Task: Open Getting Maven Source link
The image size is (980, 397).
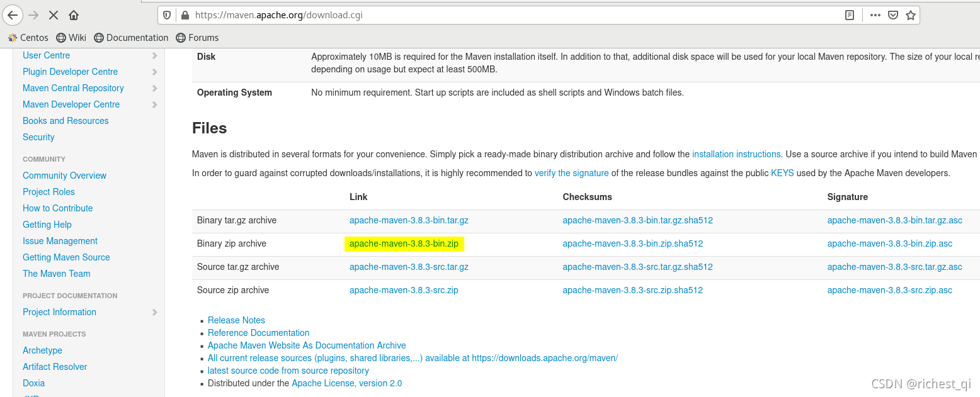Action: (x=66, y=257)
